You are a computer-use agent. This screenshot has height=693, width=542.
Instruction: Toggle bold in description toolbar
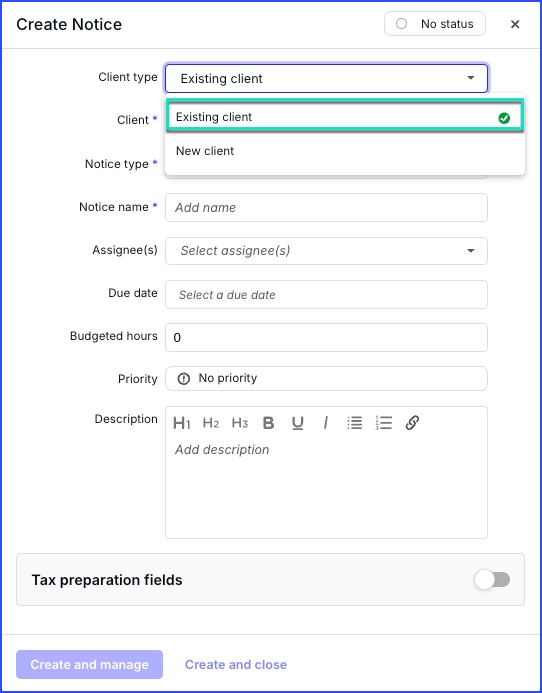268,423
